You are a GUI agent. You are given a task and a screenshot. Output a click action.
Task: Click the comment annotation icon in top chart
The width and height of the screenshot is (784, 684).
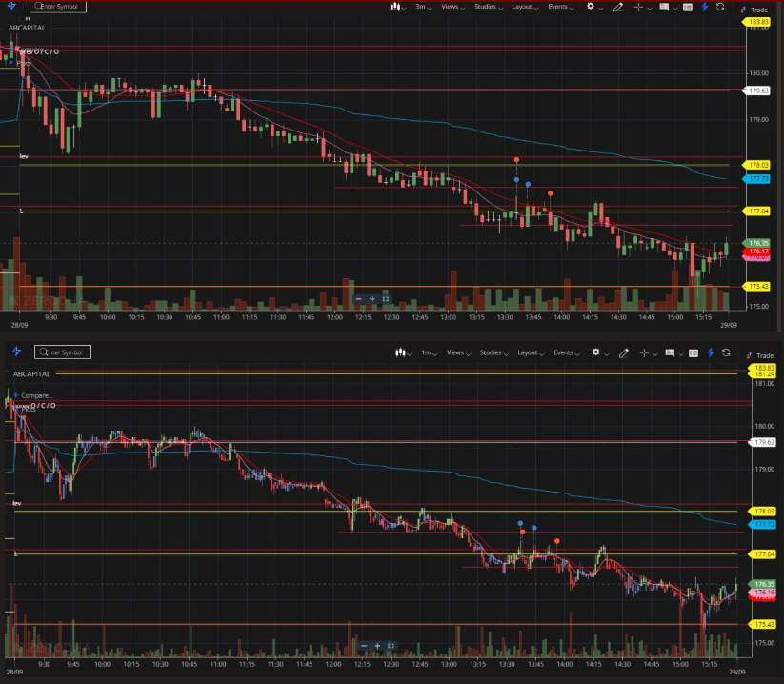tap(664, 7)
